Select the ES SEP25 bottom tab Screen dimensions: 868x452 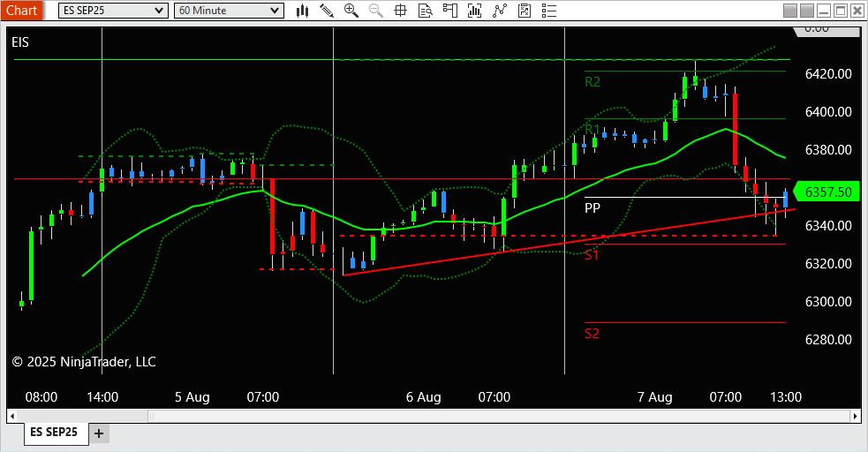[54, 432]
